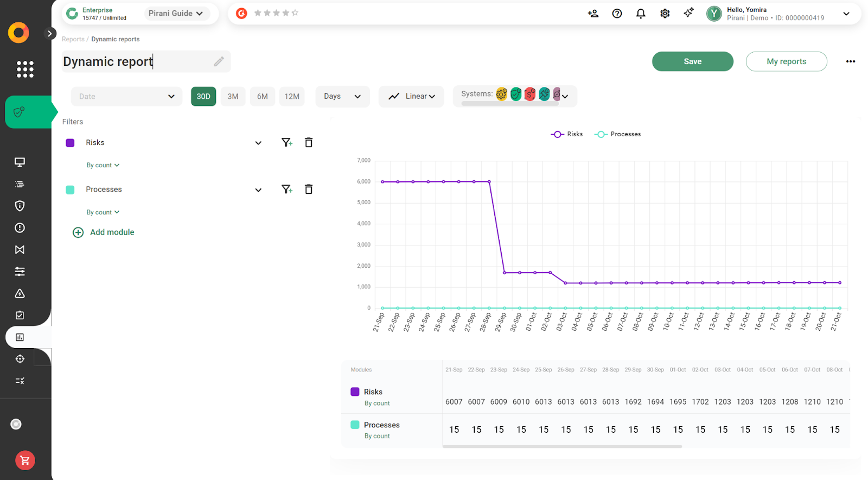Image resolution: width=868 pixels, height=480 pixels.
Task: Click the notifications bell icon
Action: pyautogui.click(x=641, y=14)
